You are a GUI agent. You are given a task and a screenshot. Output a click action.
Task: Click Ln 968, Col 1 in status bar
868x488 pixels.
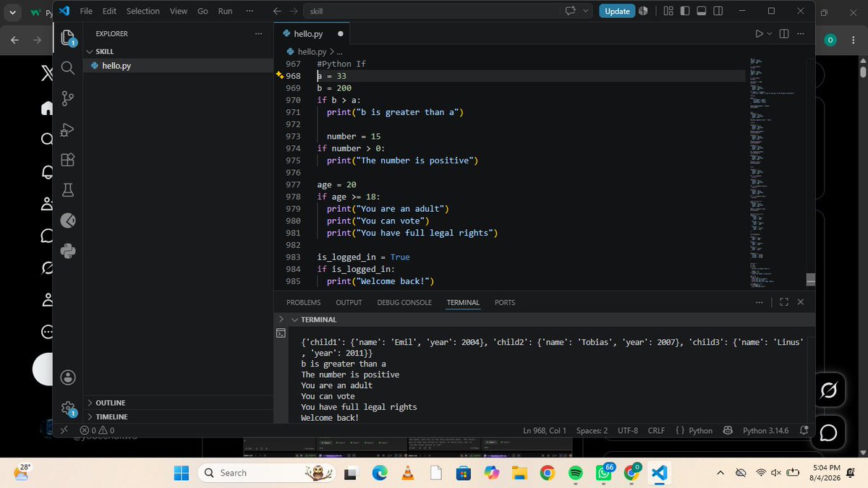pos(545,430)
